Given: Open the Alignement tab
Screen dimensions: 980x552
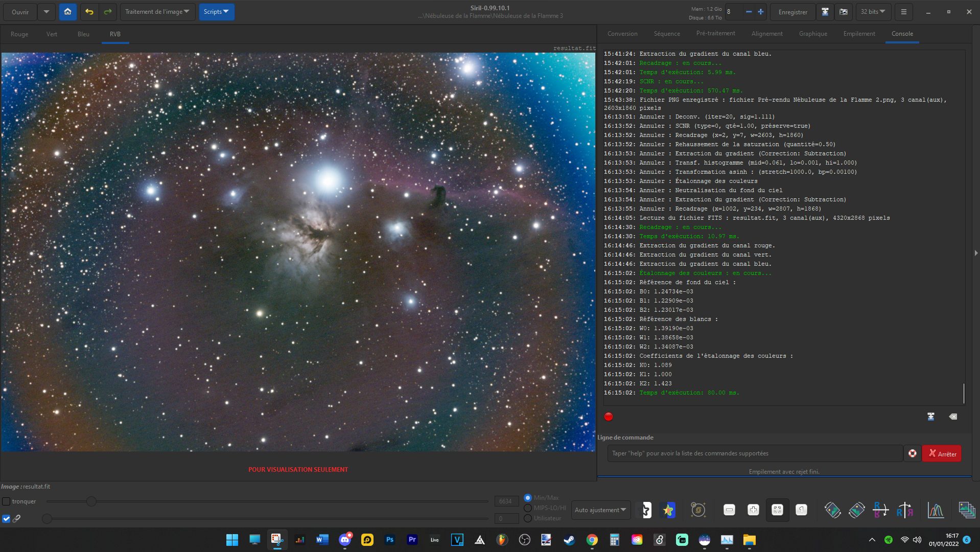Looking at the screenshot, I should 767,34.
